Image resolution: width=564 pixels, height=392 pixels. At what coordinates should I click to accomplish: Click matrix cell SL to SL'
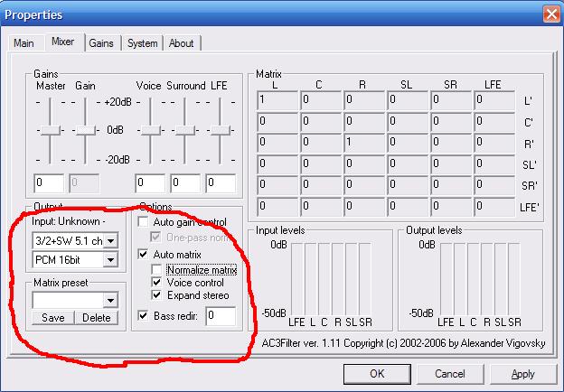408,164
